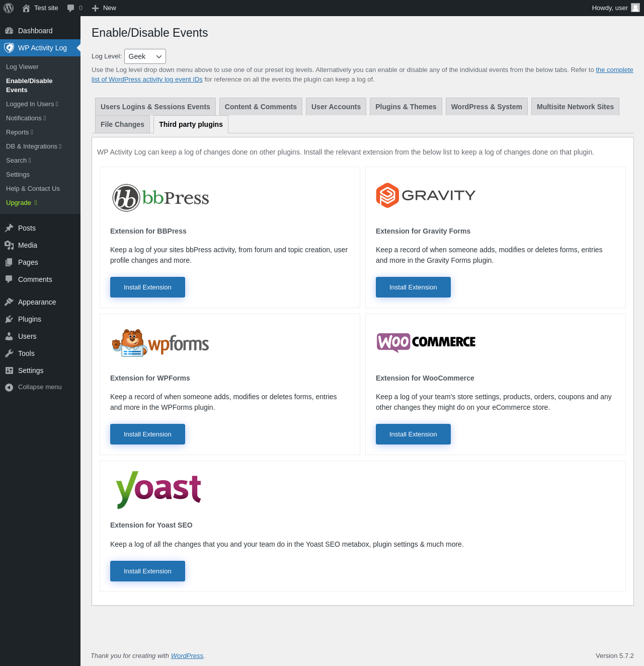Install the Yoast SEO extension

pyautogui.click(x=147, y=571)
